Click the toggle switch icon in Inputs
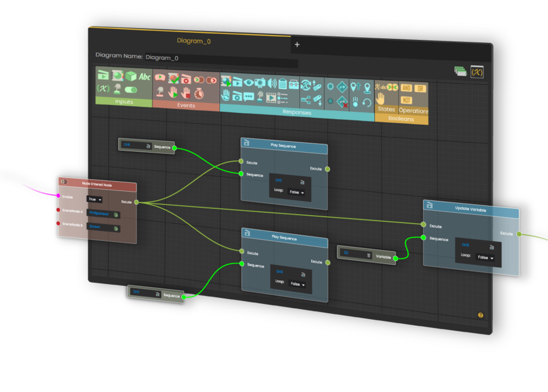Image resolution: width=548 pixels, height=392 pixels. point(131,90)
